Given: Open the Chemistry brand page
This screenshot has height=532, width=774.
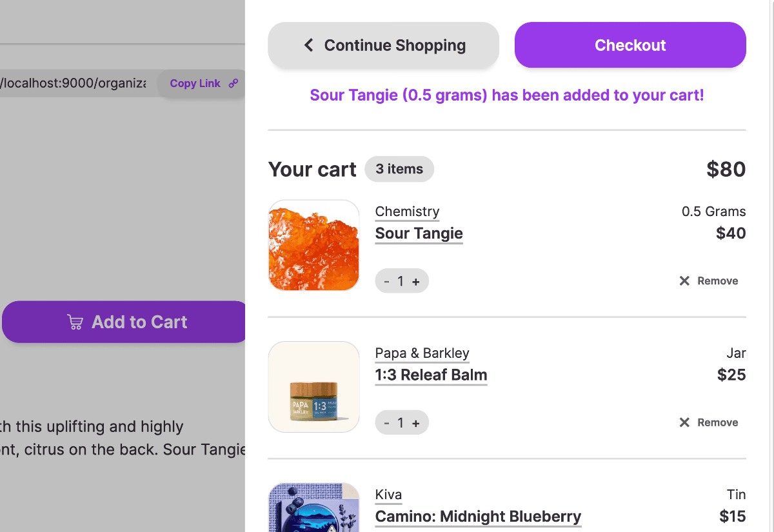Looking at the screenshot, I should (x=406, y=212).
